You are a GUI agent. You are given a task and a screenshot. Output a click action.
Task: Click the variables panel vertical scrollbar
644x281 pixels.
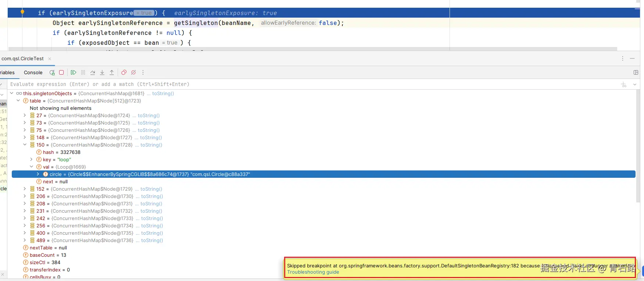638,146
